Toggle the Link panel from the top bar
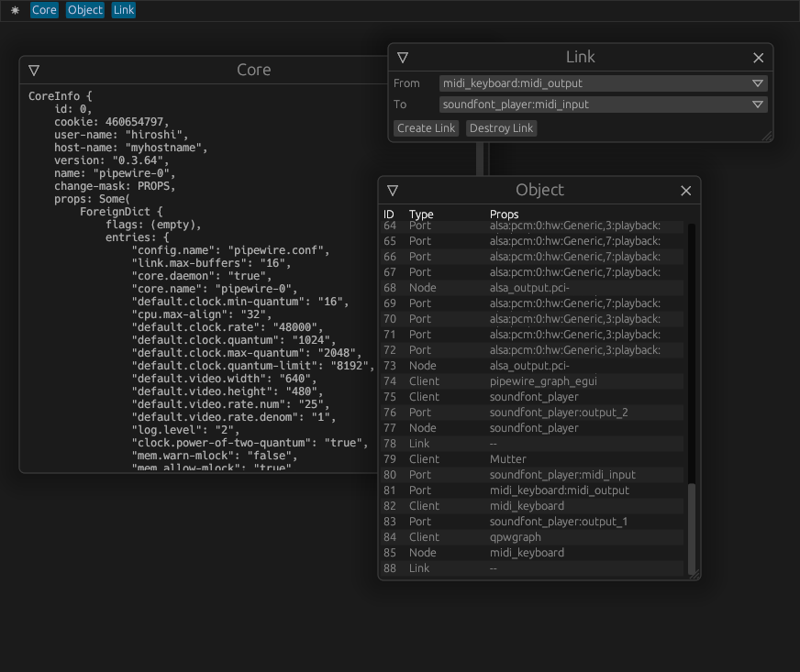The height and width of the screenshot is (672, 800). coord(123,10)
